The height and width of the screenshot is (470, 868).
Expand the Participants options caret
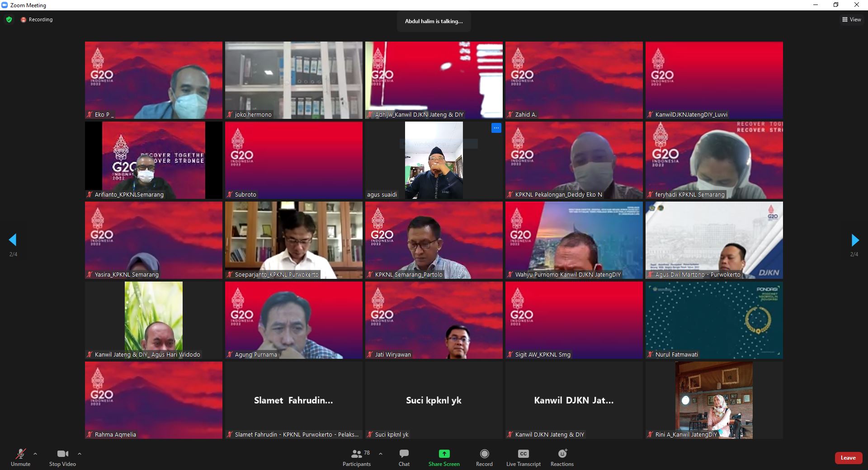[381, 454]
